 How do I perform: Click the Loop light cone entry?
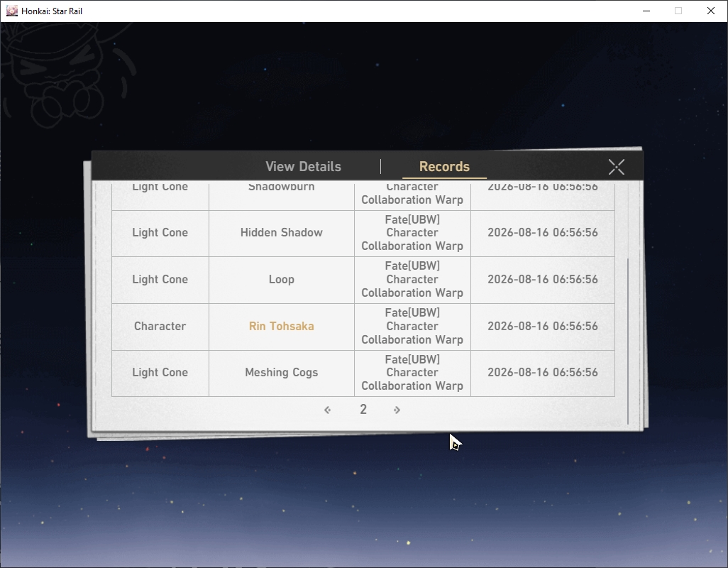[282, 279]
